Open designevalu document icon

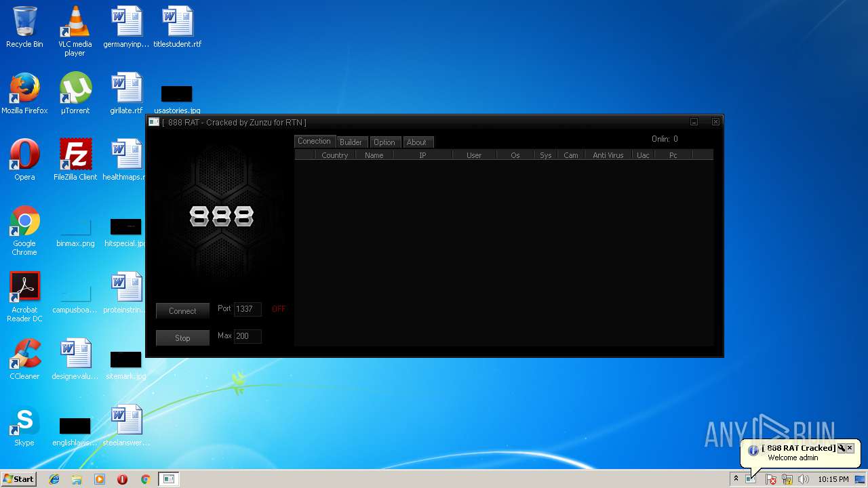pyautogui.click(x=75, y=359)
